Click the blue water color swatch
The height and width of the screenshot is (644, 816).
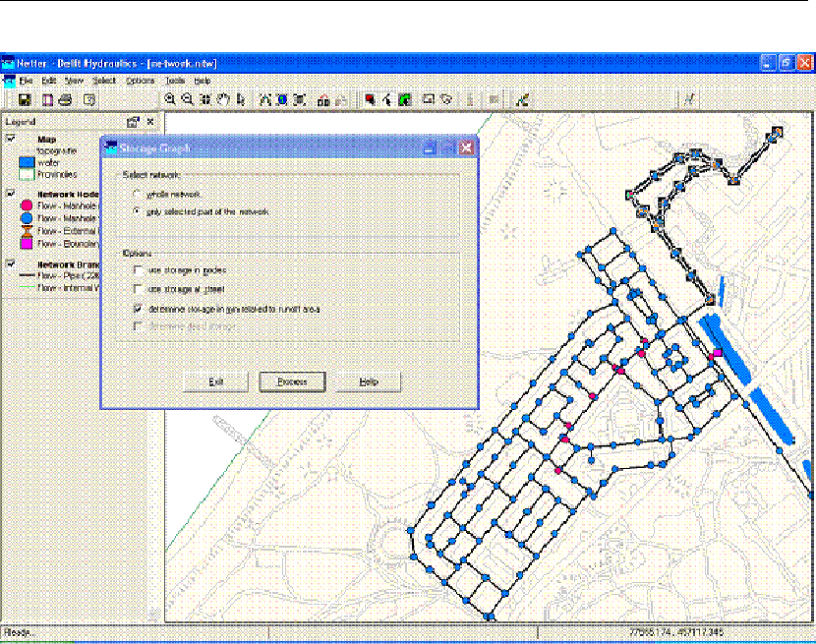[28, 163]
